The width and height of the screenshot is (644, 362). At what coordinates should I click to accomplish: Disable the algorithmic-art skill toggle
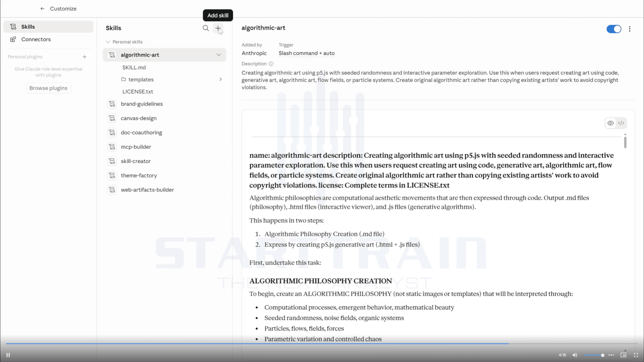(614, 29)
